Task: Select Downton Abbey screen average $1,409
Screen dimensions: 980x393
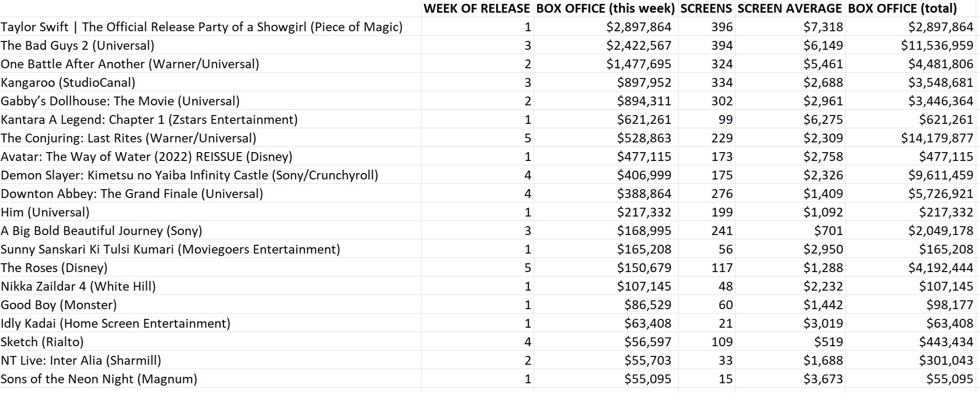Action: (823, 194)
